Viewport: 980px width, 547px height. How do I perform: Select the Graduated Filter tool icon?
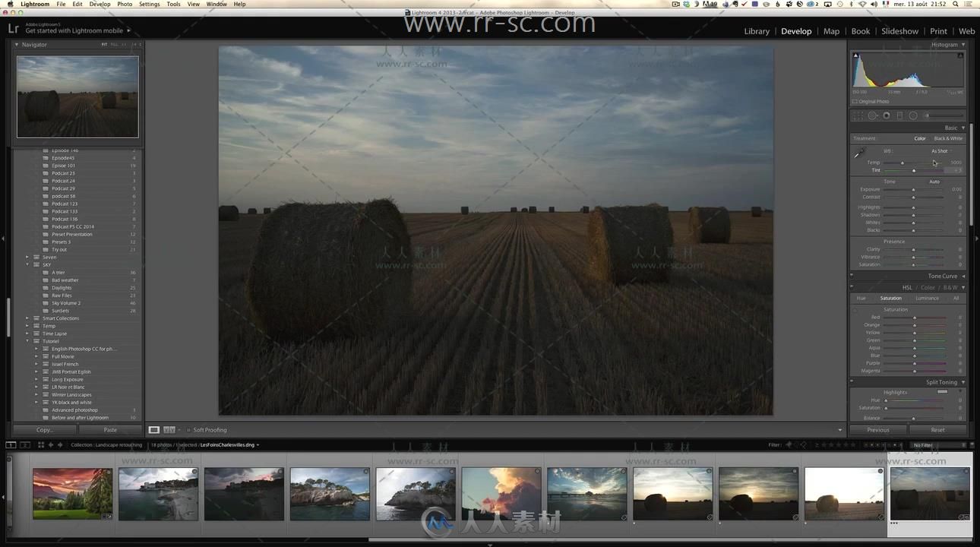click(x=899, y=115)
